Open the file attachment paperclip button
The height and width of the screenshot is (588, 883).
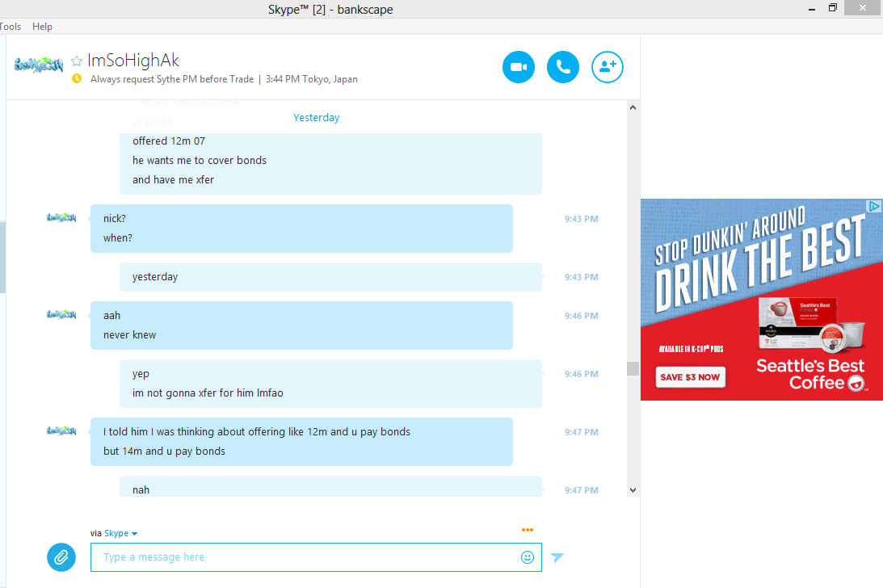coord(61,557)
